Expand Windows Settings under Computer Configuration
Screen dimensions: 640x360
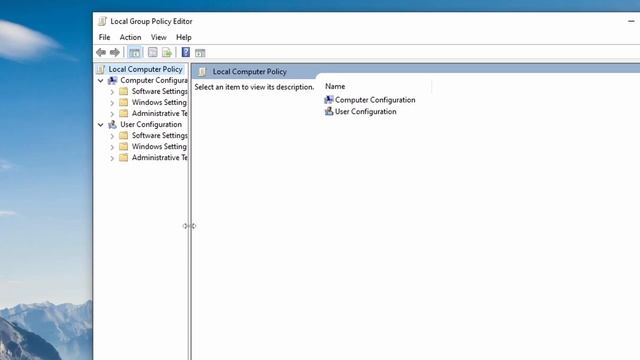click(x=112, y=103)
